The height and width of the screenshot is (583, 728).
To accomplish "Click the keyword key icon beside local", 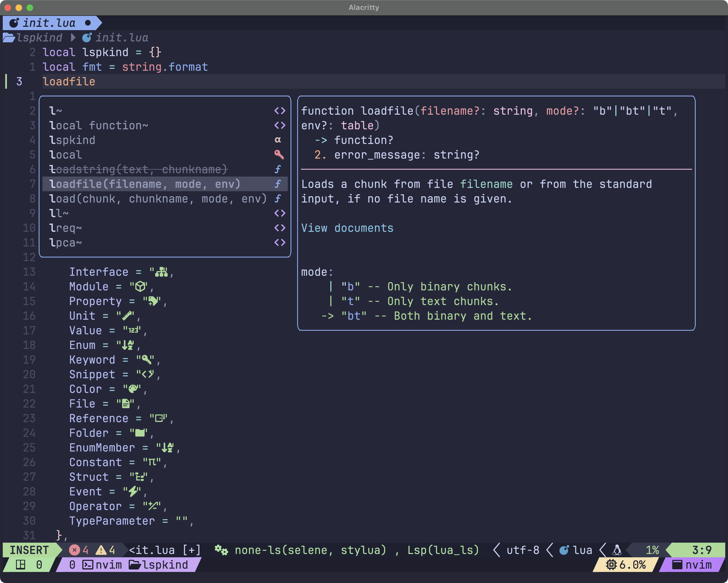I will point(279,155).
